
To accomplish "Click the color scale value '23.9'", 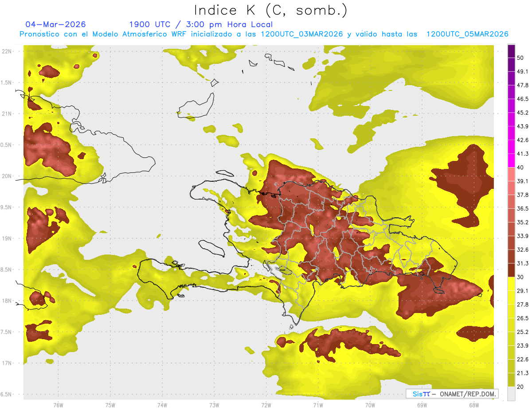I will tap(523, 346).
